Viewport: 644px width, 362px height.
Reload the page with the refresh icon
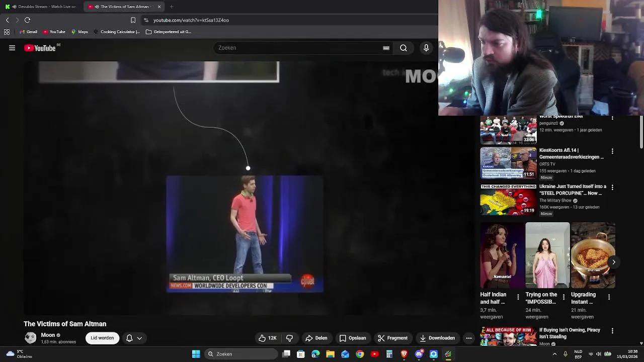coord(28,20)
